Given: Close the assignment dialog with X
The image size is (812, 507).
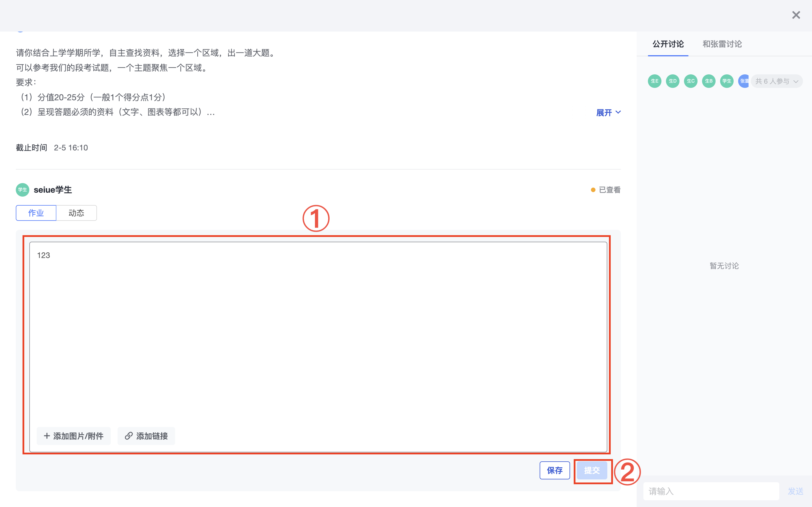Looking at the screenshot, I should pos(796,15).
